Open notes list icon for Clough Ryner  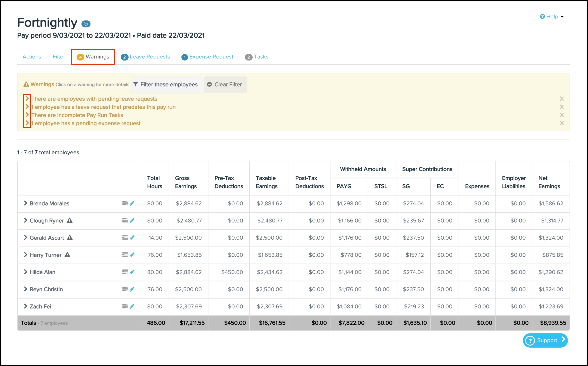(125, 220)
